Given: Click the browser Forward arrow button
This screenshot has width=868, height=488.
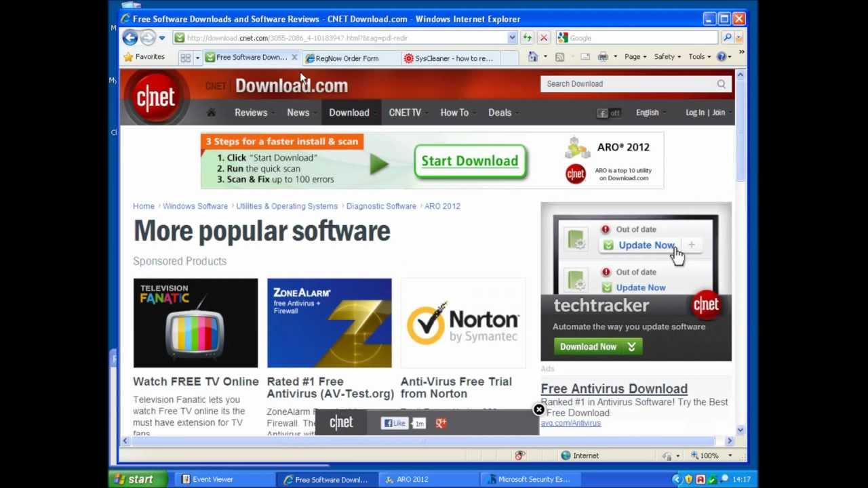Looking at the screenshot, I should point(147,38).
